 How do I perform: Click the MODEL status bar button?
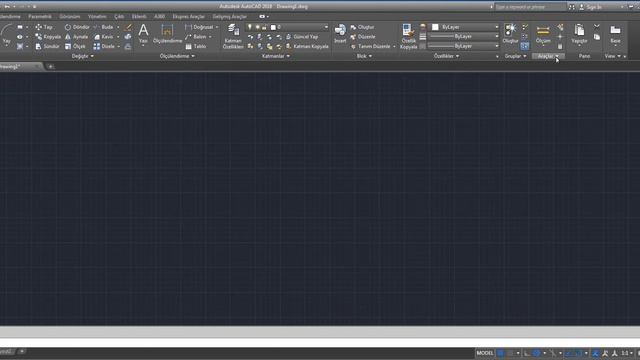(485, 353)
